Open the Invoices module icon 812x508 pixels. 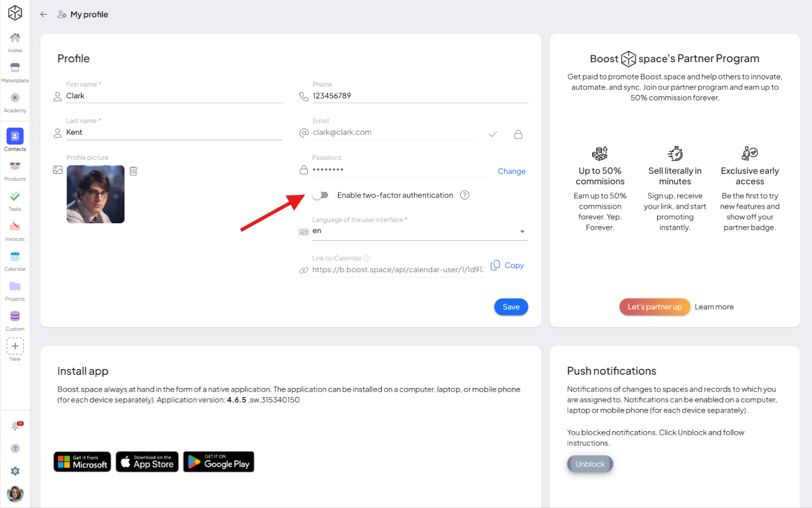[15, 226]
